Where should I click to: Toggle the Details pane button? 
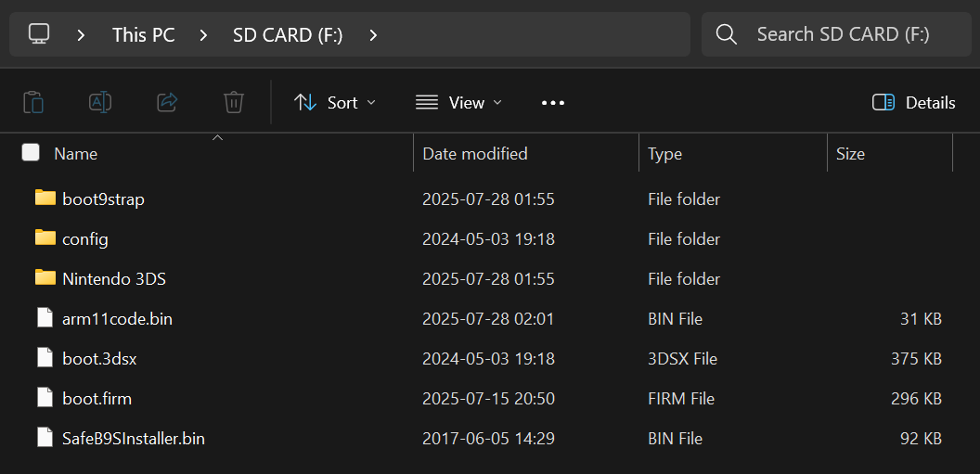coord(913,102)
